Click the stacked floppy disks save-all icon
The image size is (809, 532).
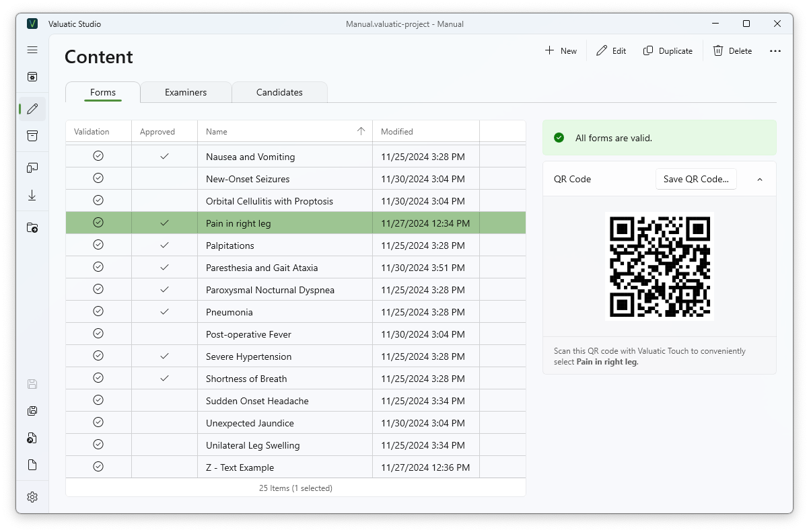(32, 411)
